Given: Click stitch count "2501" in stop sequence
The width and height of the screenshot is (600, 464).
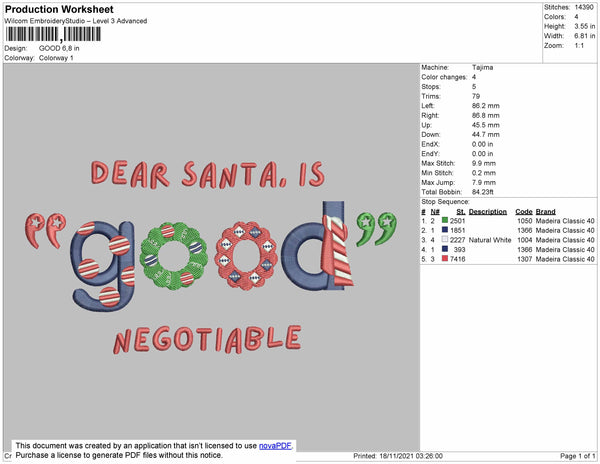Looking at the screenshot, I should [x=458, y=221].
